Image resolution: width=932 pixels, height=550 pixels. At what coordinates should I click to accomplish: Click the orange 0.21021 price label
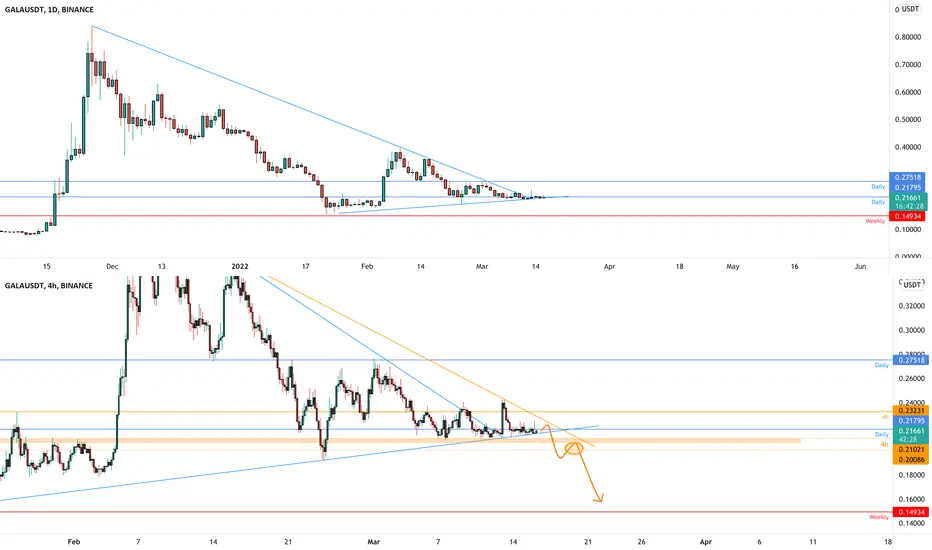tap(911, 450)
